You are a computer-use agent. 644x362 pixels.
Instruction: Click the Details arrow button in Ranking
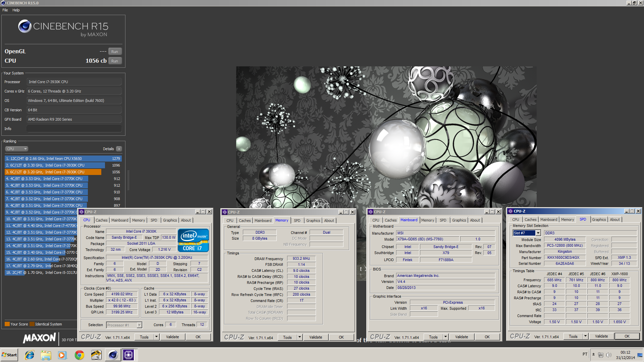tap(119, 149)
